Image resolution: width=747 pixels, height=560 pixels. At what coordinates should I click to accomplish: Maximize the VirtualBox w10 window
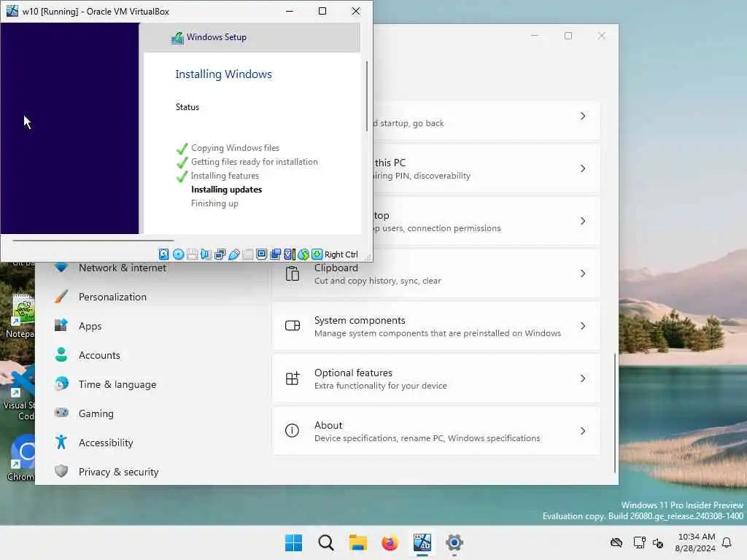tap(322, 11)
